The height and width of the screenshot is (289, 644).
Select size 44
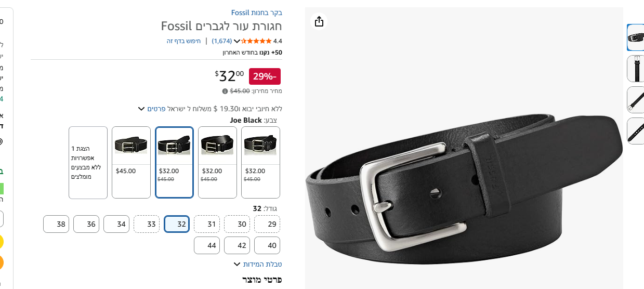point(207,245)
